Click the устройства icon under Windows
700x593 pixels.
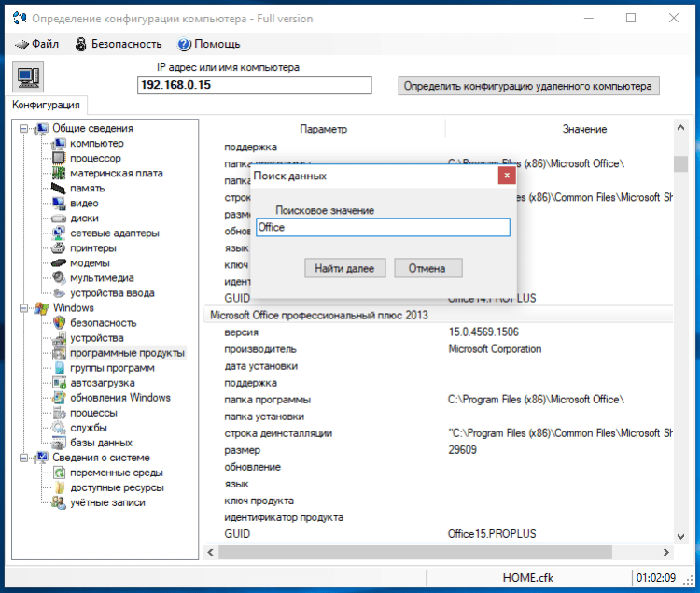pos(59,338)
